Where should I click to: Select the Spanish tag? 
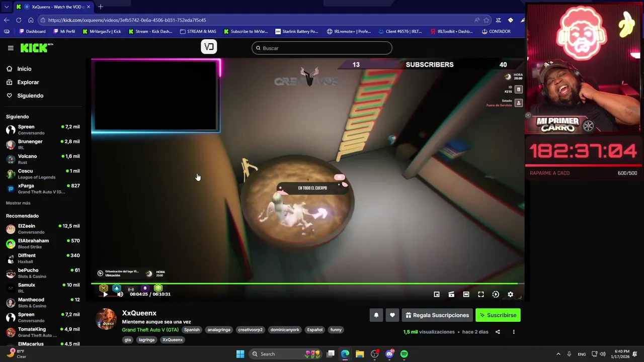(192, 330)
